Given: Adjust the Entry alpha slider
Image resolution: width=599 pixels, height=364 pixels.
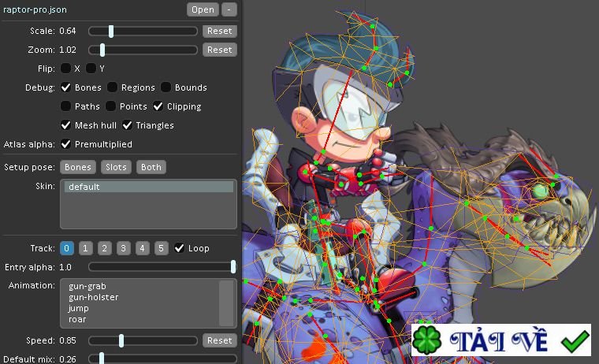Looking at the screenshot, I should [162, 267].
